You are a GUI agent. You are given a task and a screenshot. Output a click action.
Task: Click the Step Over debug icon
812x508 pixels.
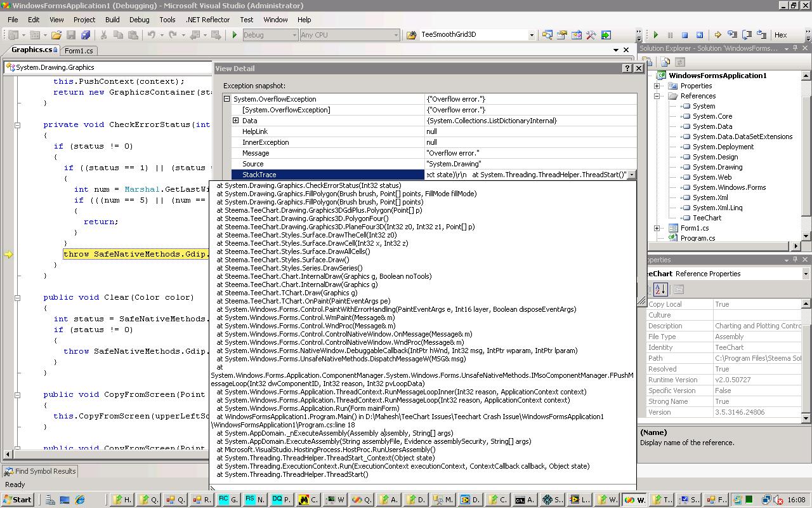[x=747, y=35]
